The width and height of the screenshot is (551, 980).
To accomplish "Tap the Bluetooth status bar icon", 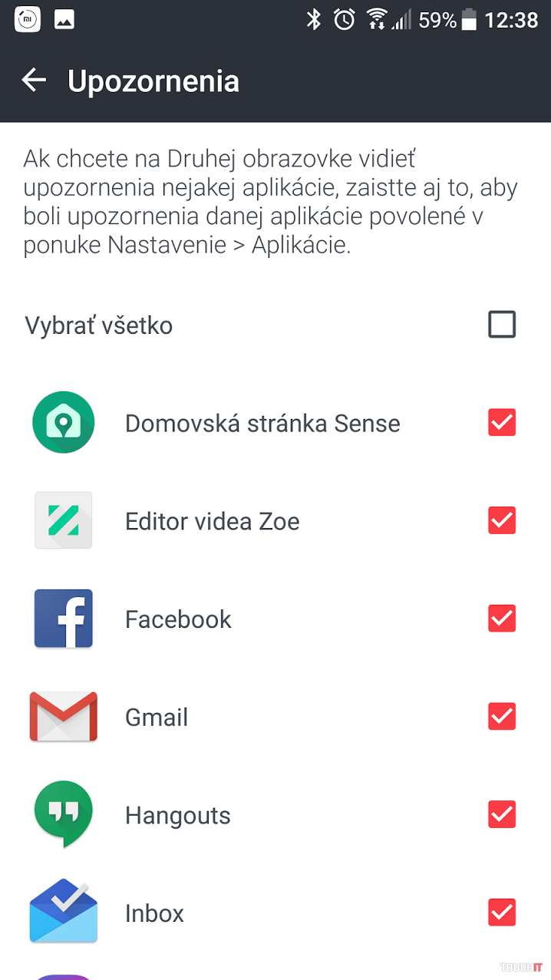I will (313, 20).
